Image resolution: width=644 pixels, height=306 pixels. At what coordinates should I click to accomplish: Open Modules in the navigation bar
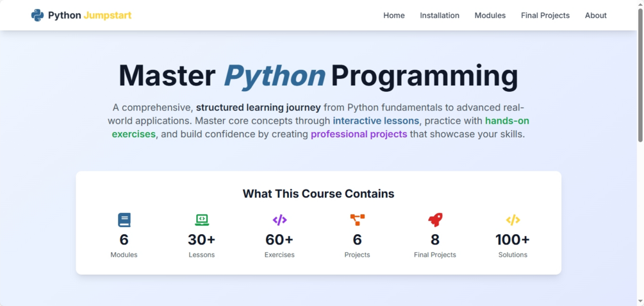tap(490, 15)
